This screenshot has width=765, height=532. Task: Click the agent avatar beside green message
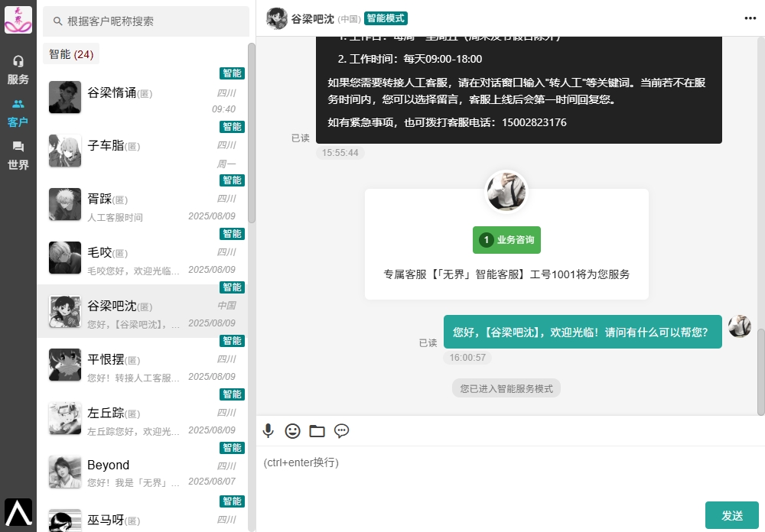(x=740, y=326)
